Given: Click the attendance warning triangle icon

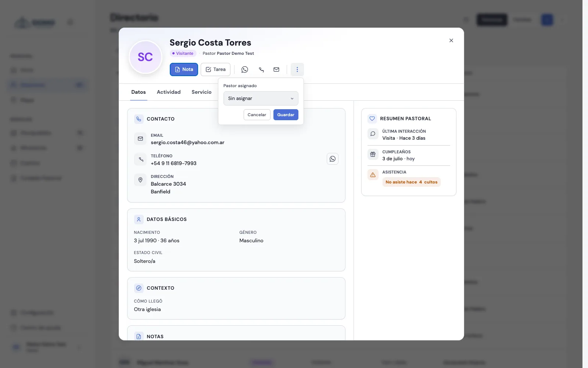Looking at the screenshot, I should pos(373,175).
